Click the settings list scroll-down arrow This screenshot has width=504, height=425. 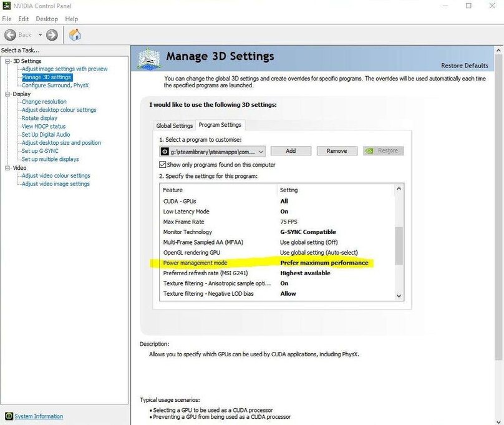click(399, 296)
